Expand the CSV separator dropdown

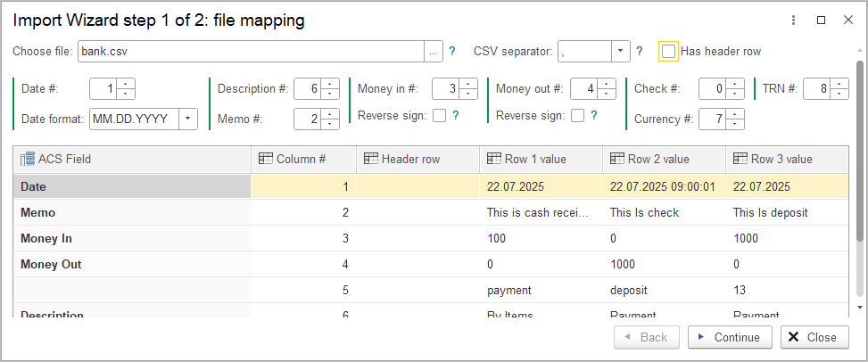click(x=621, y=52)
